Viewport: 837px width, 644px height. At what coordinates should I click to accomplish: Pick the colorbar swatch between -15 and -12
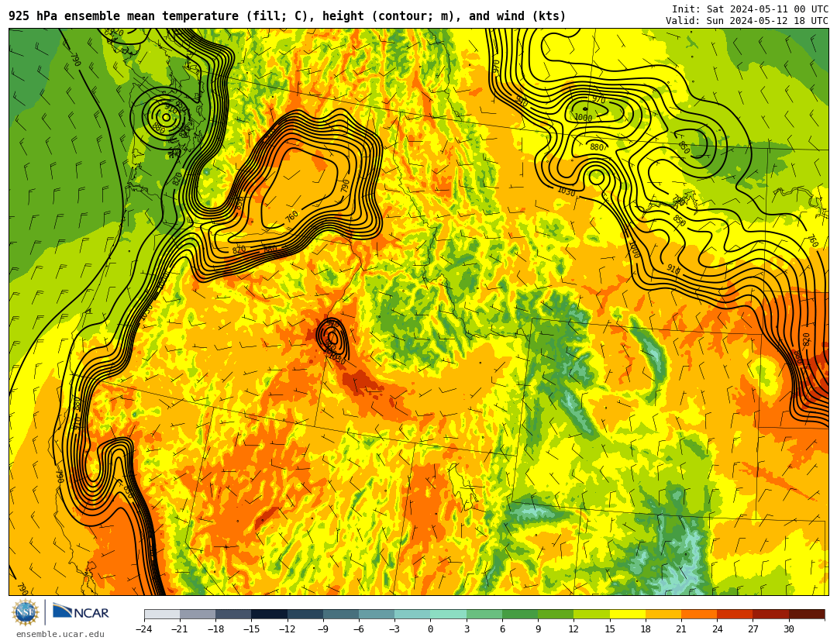point(270,614)
